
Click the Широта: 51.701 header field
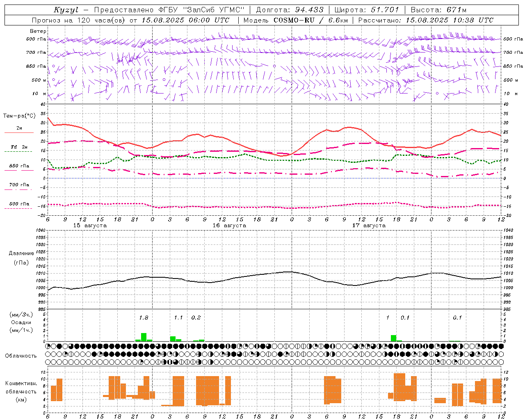point(367,10)
